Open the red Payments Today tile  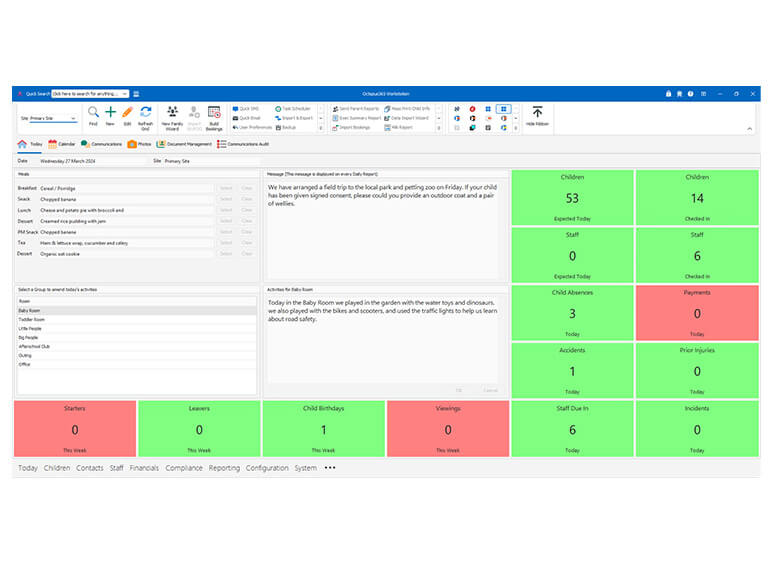[x=697, y=313]
